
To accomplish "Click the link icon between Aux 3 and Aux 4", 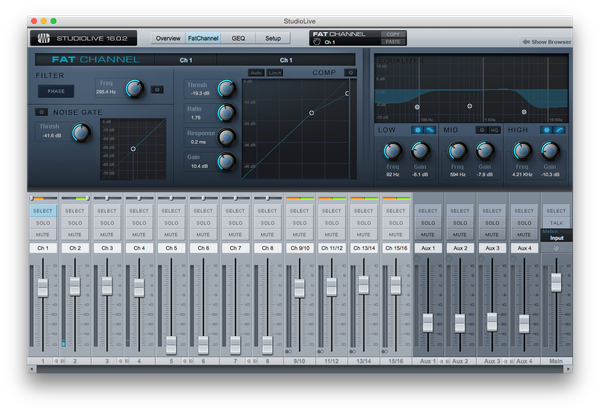I will [x=508, y=361].
